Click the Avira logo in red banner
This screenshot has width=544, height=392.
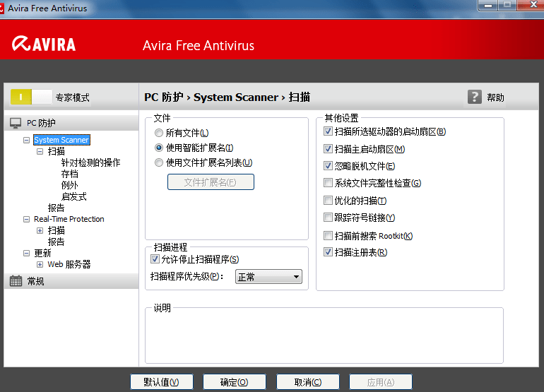point(44,44)
